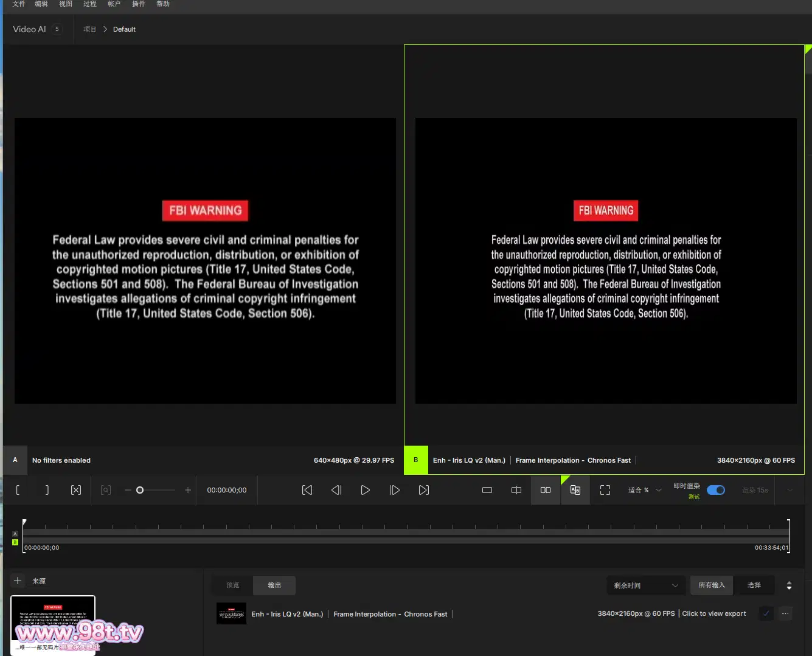
Task: Click the 'Click to view export' link
Action: (714, 613)
